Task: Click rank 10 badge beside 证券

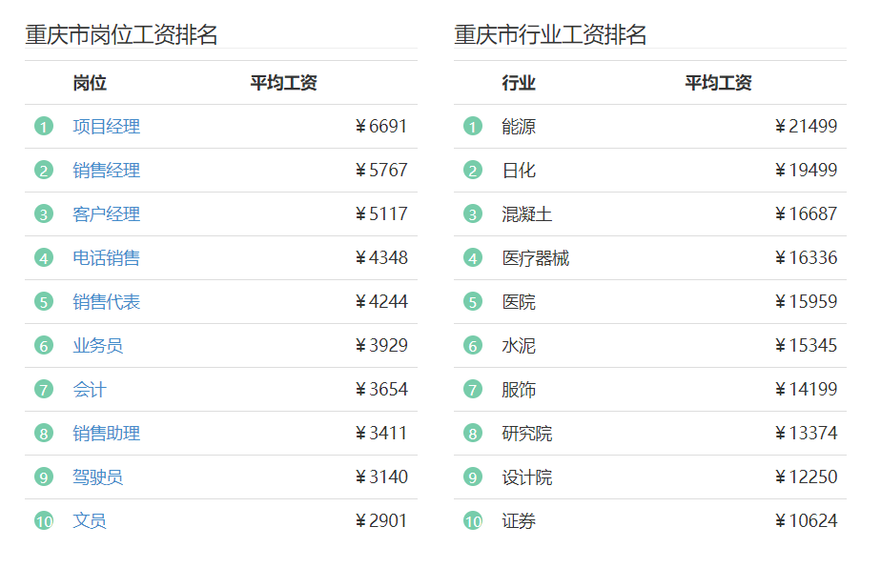Action: tap(473, 520)
